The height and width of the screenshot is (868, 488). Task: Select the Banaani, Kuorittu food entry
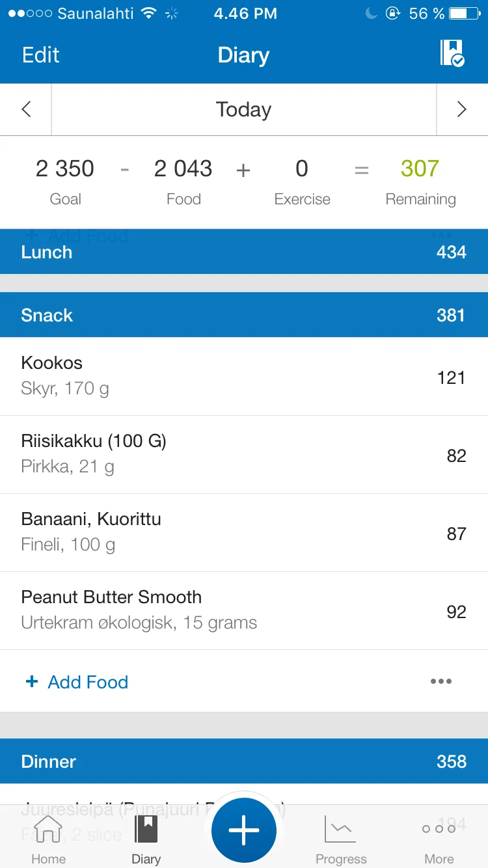tap(244, 532)
